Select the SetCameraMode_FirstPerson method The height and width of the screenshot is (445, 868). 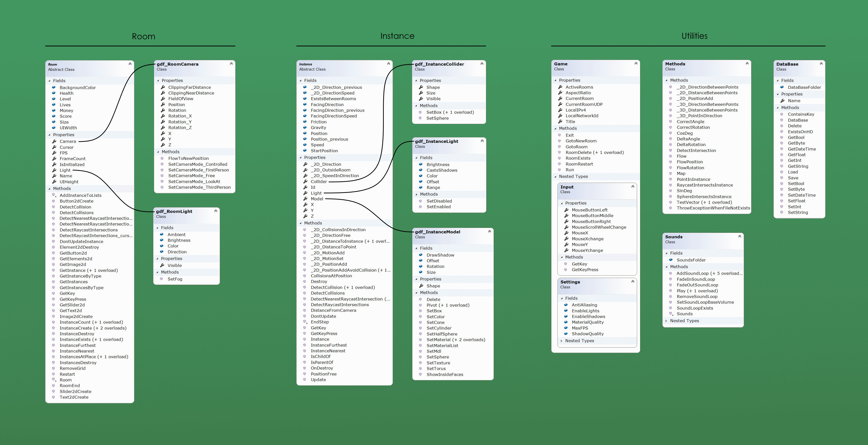pyautogui.click(x=199, y=170)
